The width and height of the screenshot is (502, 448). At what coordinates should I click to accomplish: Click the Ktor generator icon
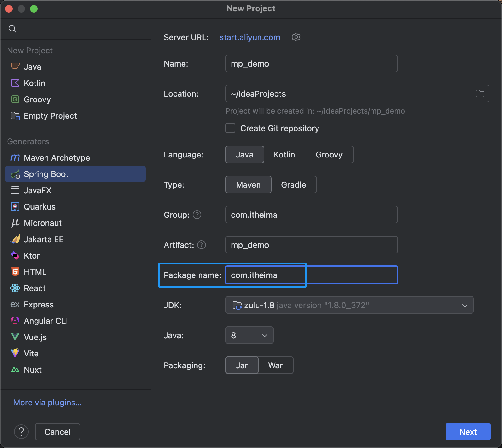point(15,255)
